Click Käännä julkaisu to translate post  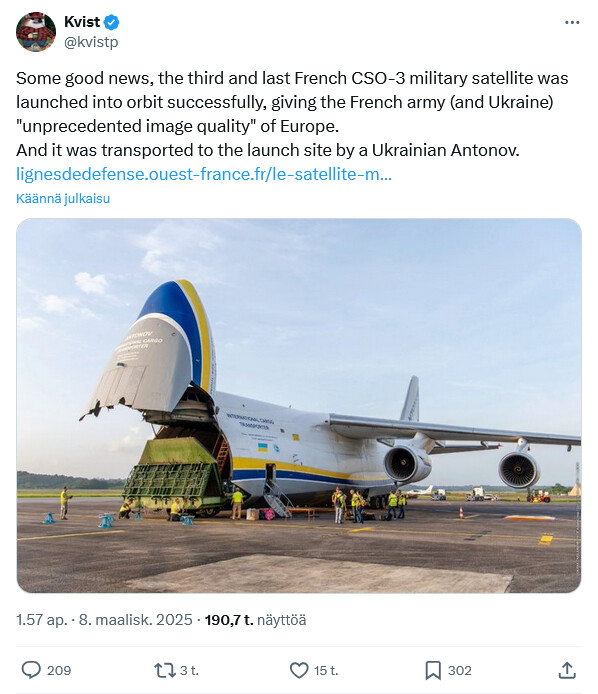(x=63, y=198)
